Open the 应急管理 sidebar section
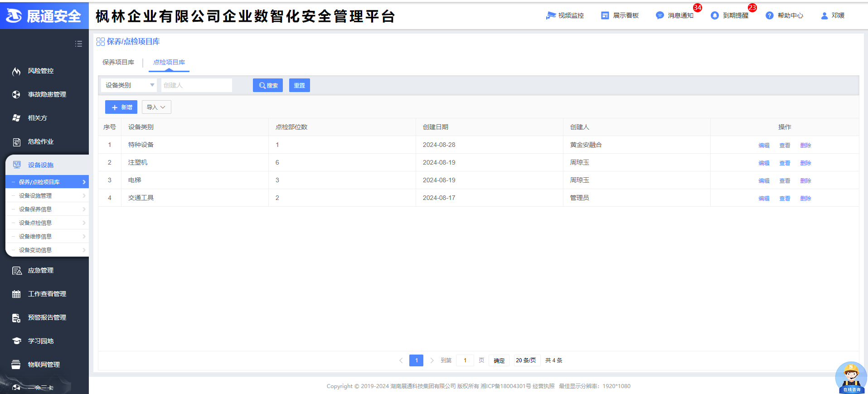The width and height of the screenshot is (868, 394). [x=41, y=270]
